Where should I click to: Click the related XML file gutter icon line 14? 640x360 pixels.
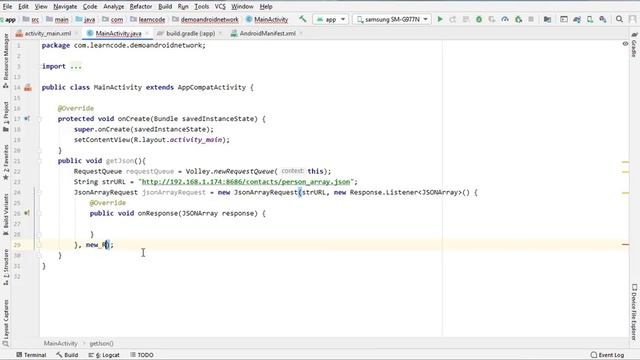point(28,87)
